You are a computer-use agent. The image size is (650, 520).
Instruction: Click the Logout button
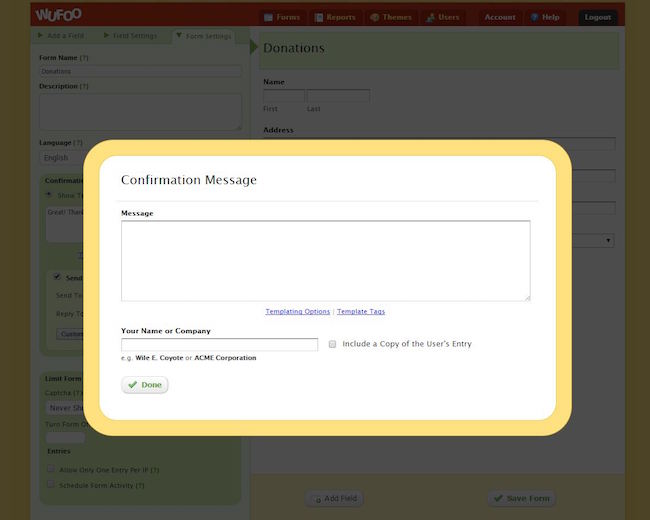(597, 17)
